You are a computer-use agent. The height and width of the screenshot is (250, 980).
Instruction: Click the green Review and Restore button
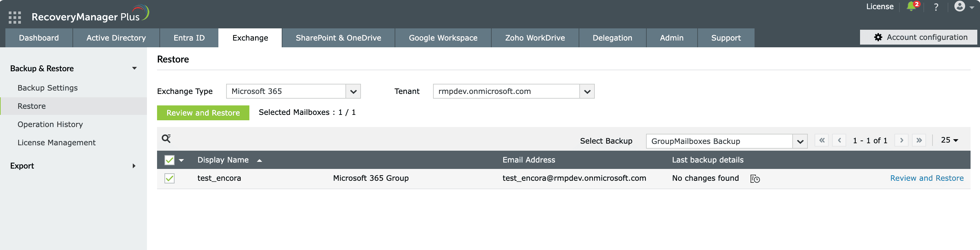[x=203, y=113]
